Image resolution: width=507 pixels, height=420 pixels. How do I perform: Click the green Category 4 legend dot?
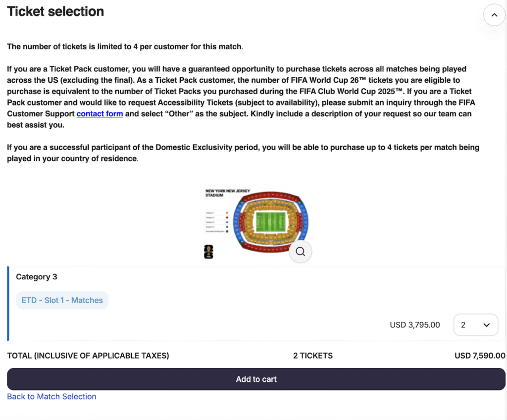[227, 227]
